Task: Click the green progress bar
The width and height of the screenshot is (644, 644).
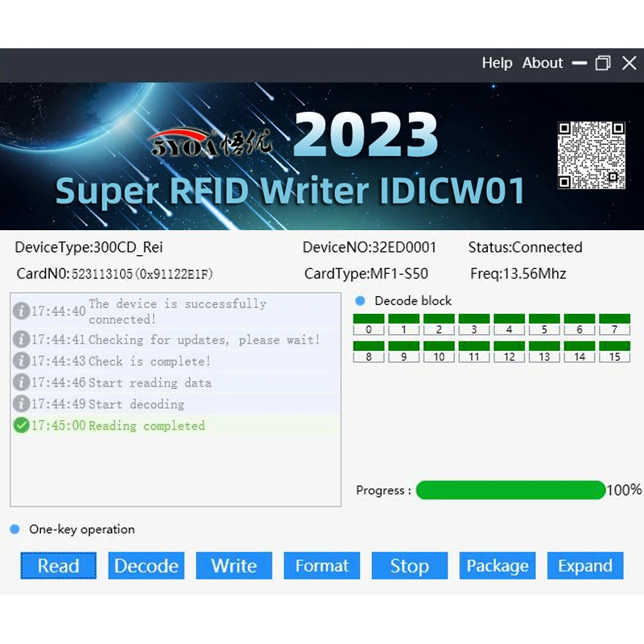Action: 510,490
